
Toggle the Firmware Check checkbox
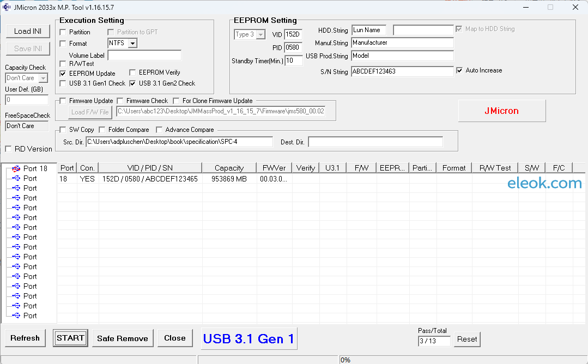pyautogui.click(x=120, y=101)
